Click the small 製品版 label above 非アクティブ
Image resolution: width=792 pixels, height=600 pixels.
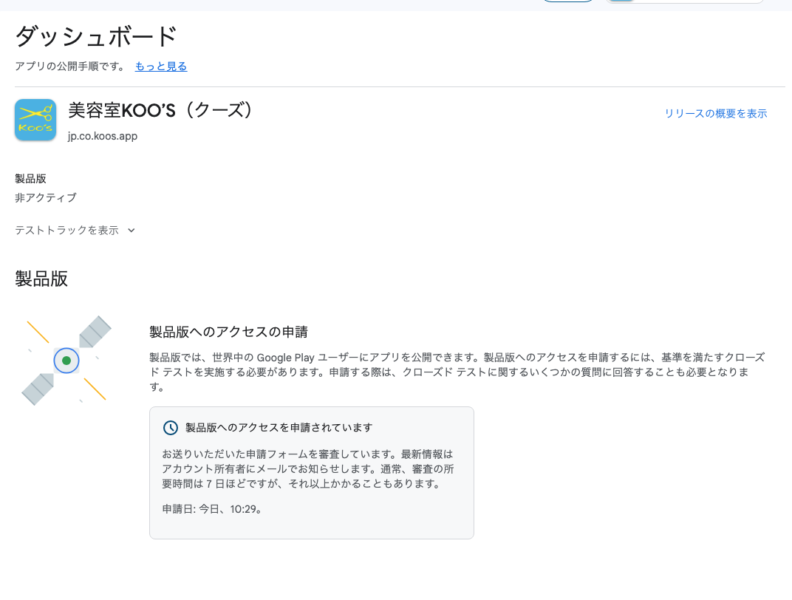pyautogui.click(x=30, y=178)
